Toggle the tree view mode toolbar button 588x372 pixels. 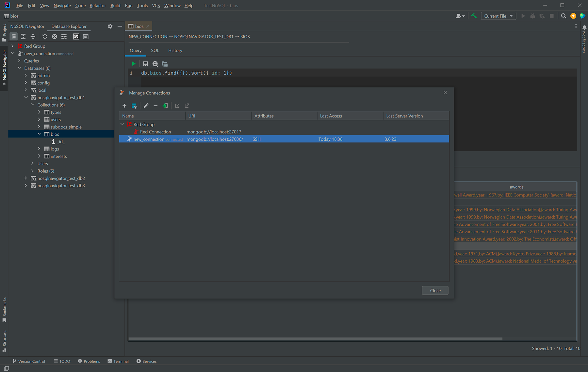point(14,37)
